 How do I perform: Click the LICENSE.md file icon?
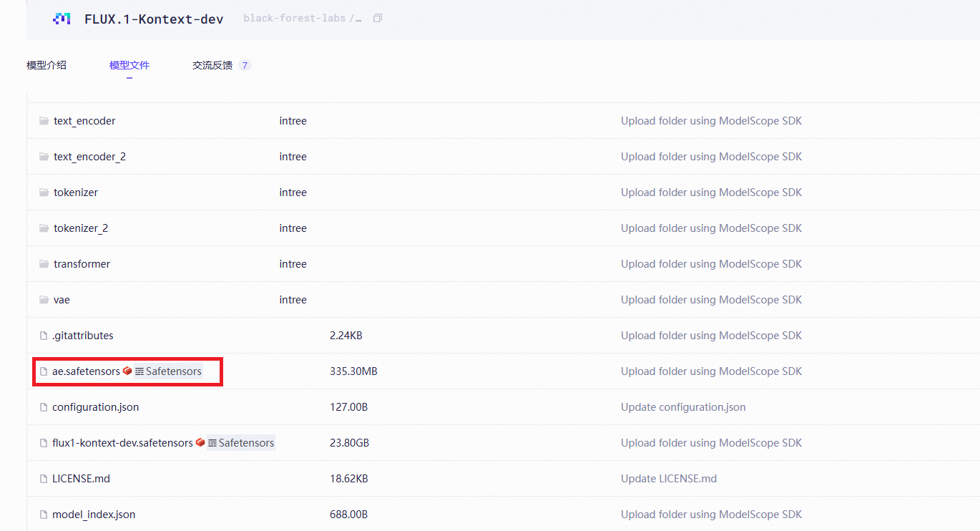(x=44, y=479)
